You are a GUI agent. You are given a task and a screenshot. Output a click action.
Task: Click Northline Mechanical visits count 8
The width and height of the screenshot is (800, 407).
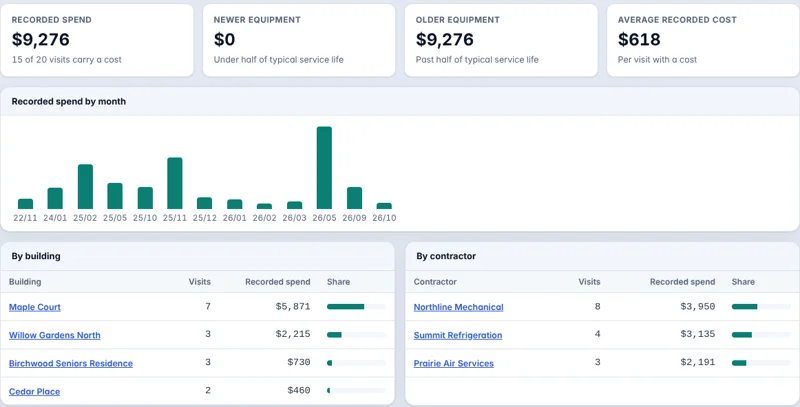(x=597, y=307)
